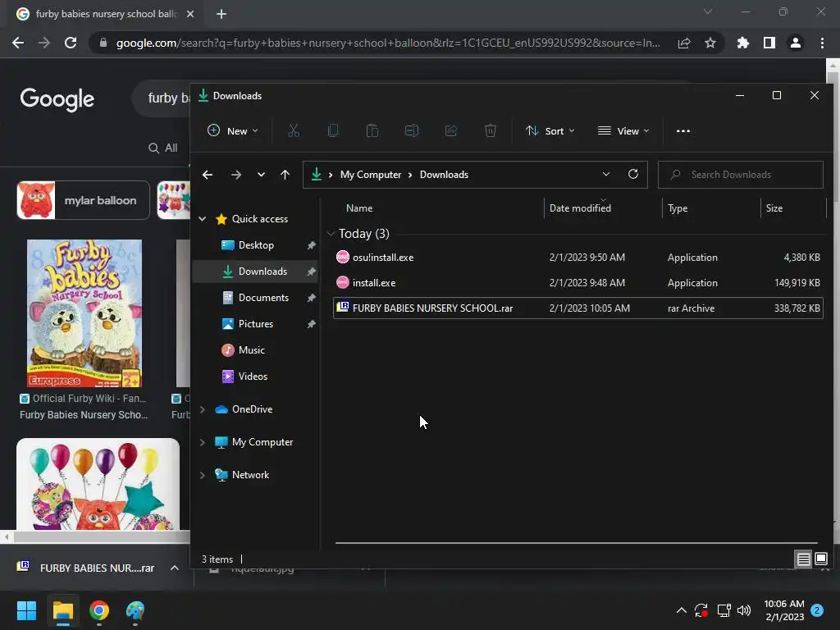
Task: Open recent locations dropdown arrow
Action: coord(261,175)
